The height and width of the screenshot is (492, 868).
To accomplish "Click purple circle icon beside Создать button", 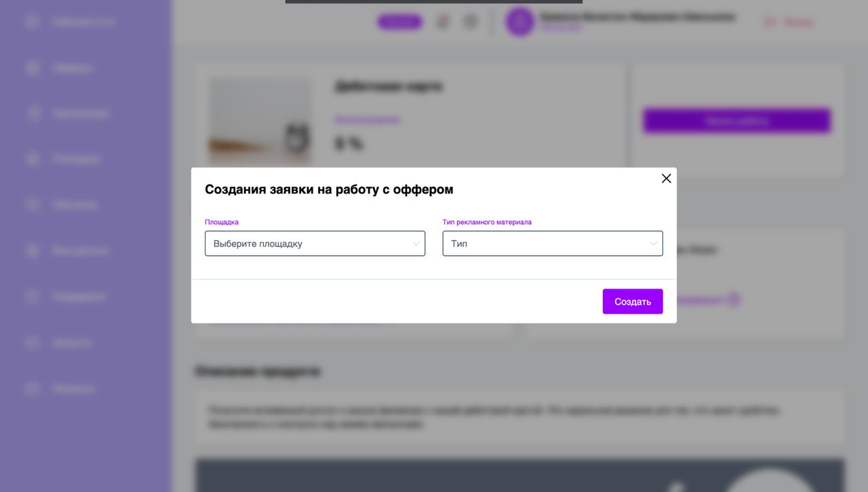I will tap(733, 299).
